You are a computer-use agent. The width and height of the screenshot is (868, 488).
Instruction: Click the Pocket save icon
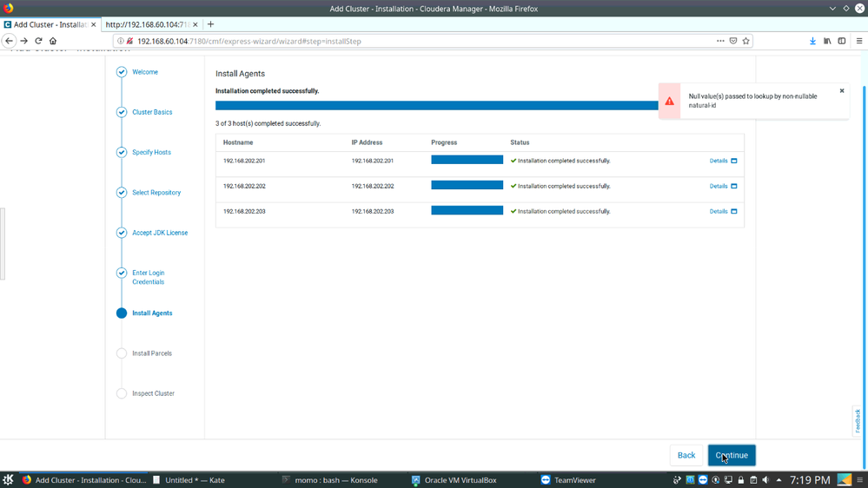coord(733,41)
